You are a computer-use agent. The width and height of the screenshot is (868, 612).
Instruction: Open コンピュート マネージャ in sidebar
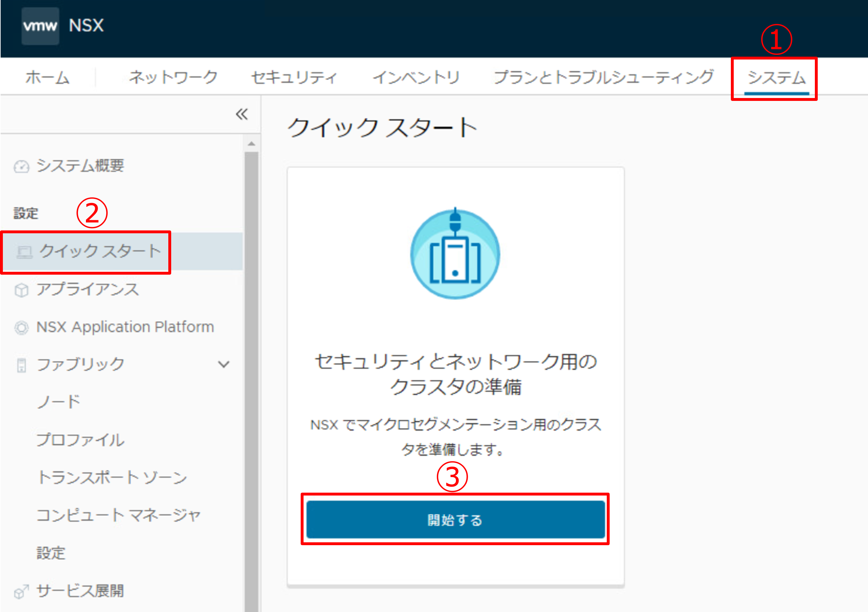pyautogui.click(x=118, y=515)
